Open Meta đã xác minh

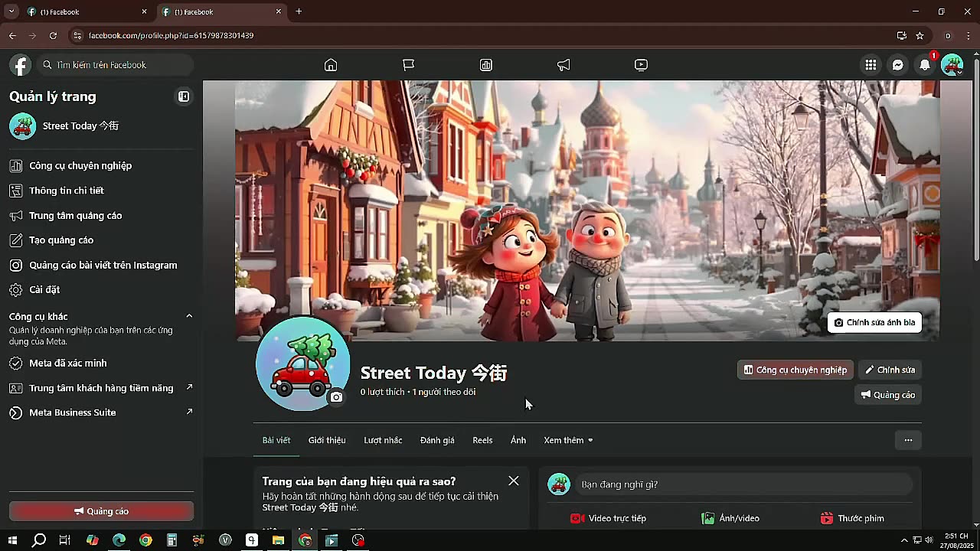click(x=101, y=364)
